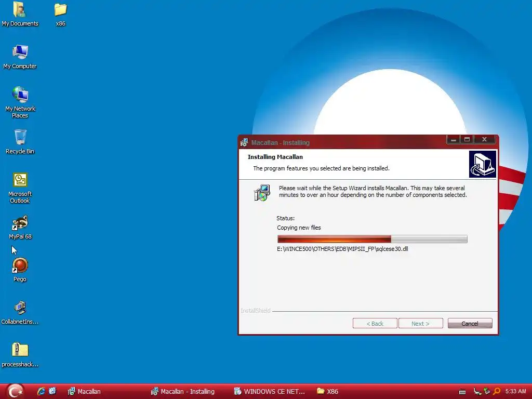Select the processhack... zip folder icon

tap(20, 355)
